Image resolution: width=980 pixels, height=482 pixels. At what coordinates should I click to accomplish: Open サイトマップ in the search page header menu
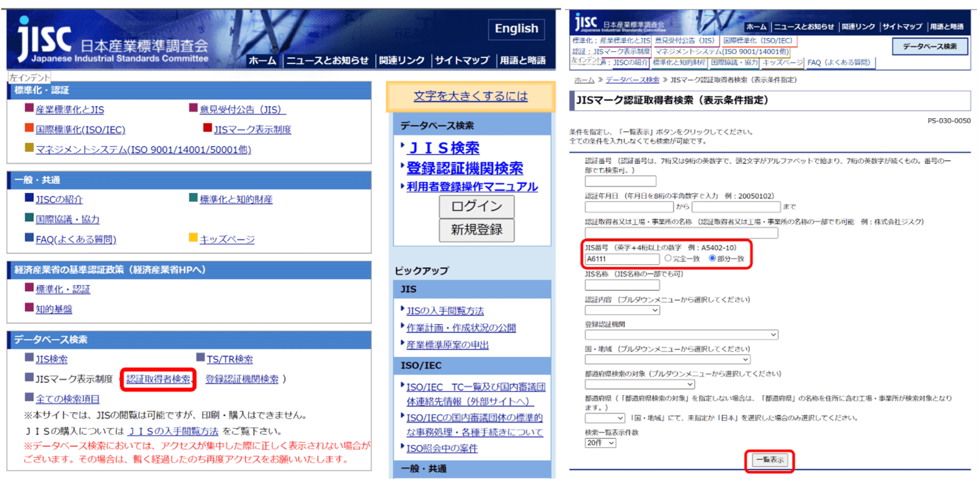click(902, 27)
